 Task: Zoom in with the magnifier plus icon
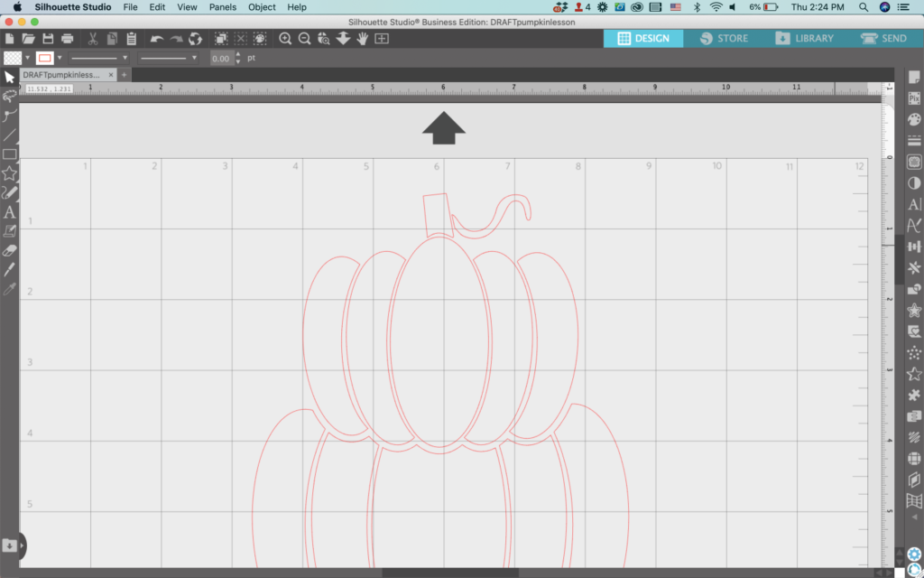click(285, 39)
